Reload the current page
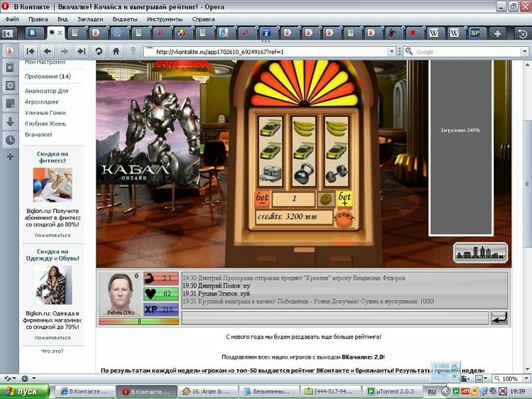The height and width of the screenshot is (399, 532). [x=99, y=52]
